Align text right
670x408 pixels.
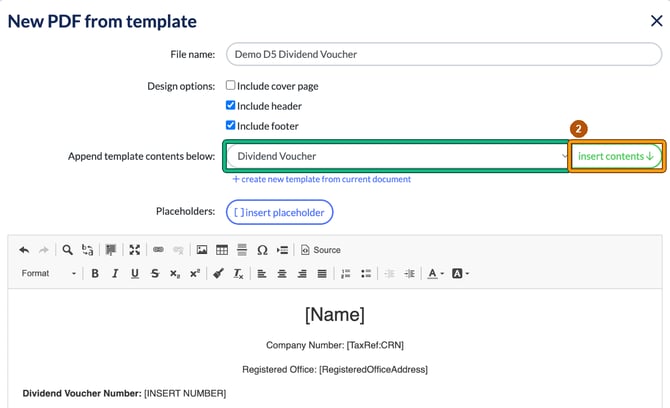tap(302, 273)
